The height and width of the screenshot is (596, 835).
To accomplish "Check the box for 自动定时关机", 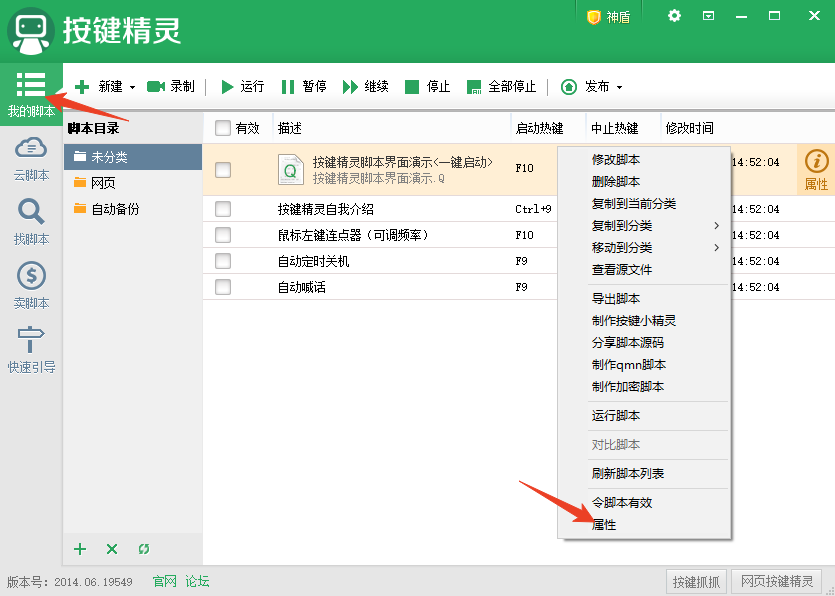I will pos(223,261).
